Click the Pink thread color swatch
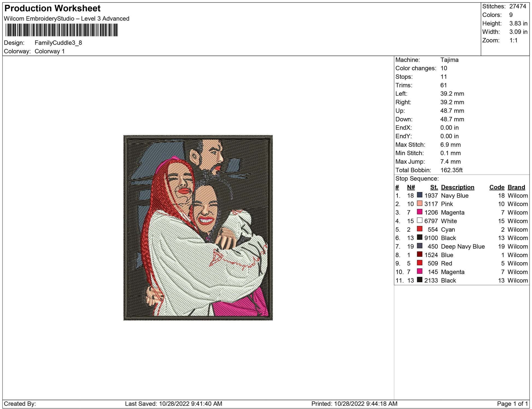The image size is (532, 409). pos(419,204)
